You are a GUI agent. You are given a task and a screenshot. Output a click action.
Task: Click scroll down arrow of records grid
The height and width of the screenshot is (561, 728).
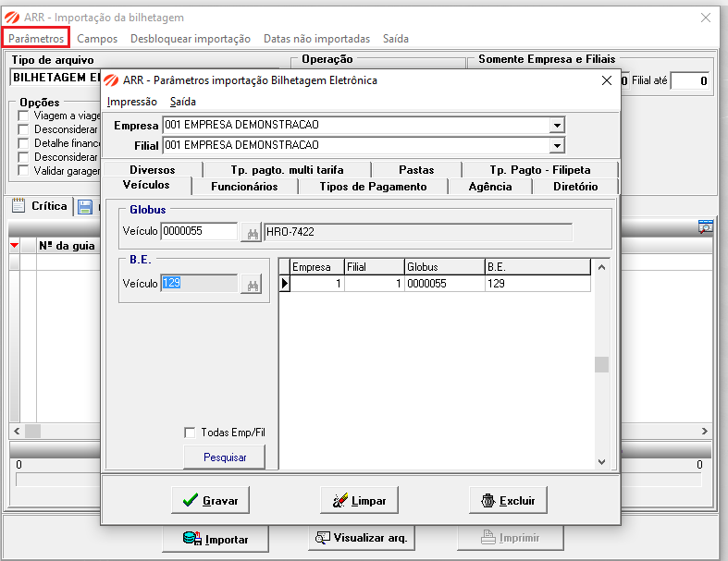pyautogui.click(x=601, y=462)
